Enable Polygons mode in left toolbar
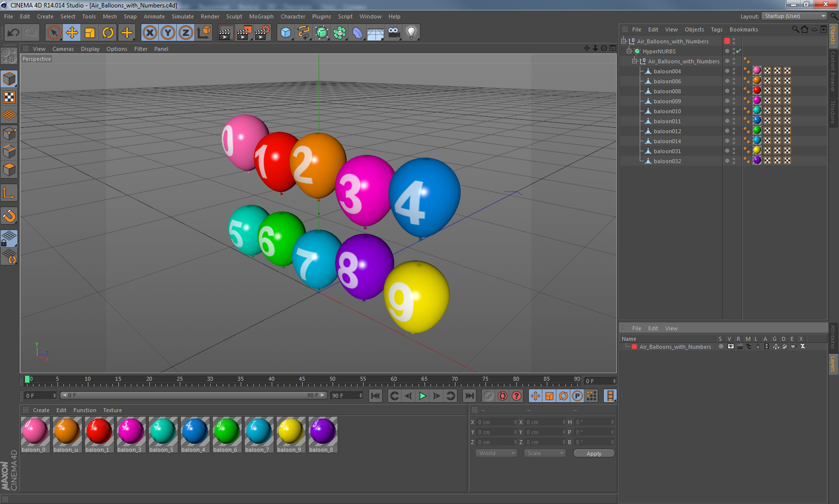 tap(9, 170)
